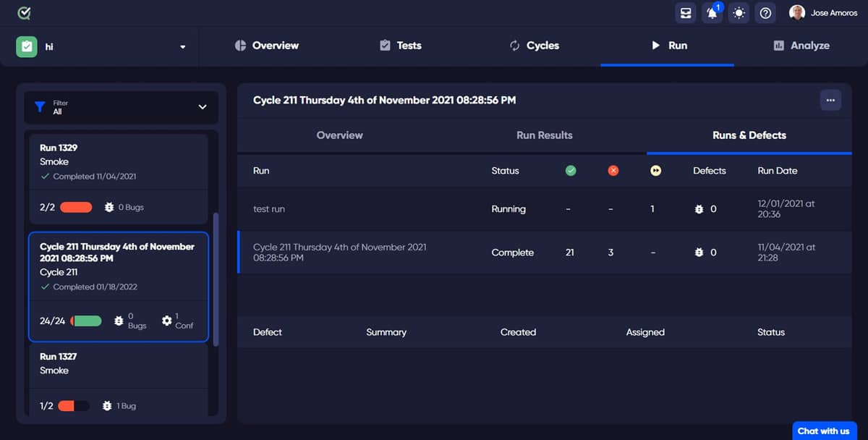Click the green checkbox beside project name hi
Screen dimensions: 868x440
(x=26, y=46)
